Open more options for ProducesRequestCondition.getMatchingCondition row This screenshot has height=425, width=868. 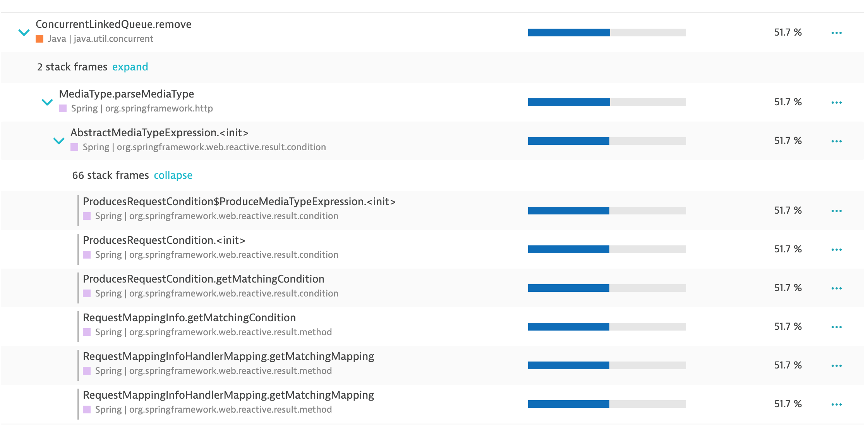point(836,288)
